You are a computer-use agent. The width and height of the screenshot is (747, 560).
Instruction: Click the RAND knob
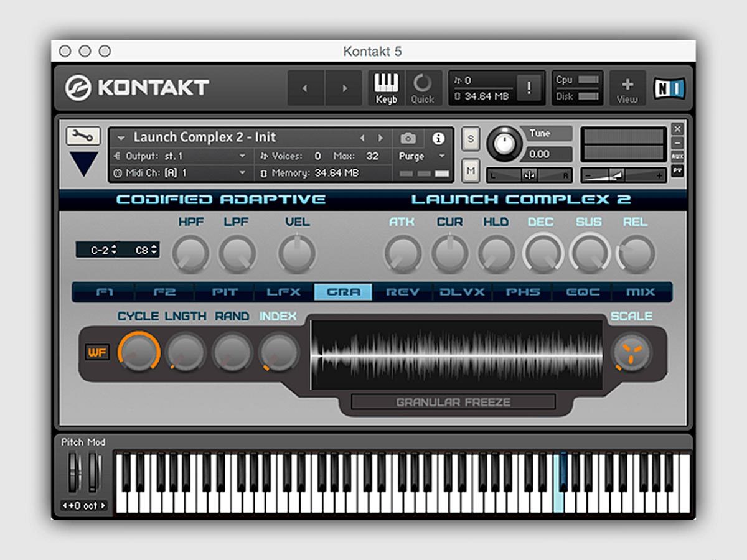click(x=232, y=352)
